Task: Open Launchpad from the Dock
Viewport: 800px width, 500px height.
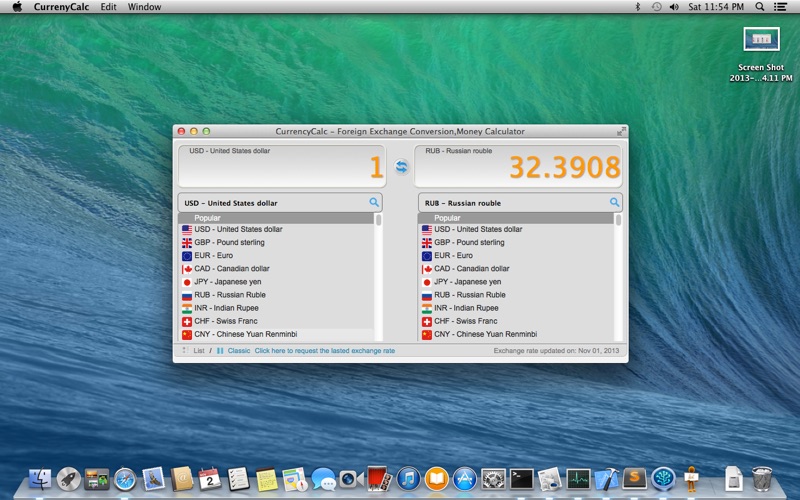Action: 68,479
